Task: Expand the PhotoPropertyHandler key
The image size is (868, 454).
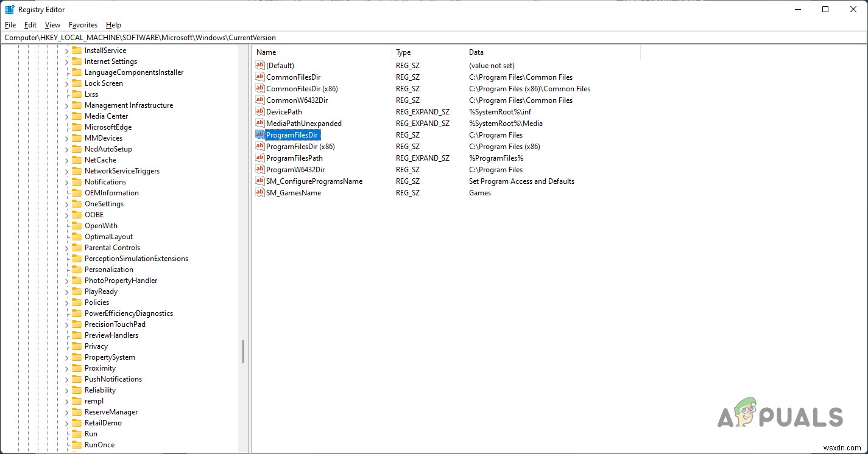Action: (67, 281)
